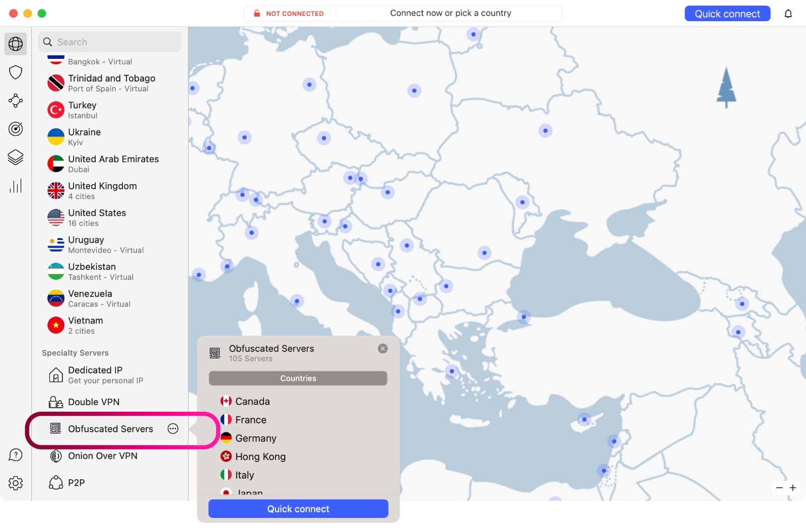Viewport: 806px width, 532px height.
Task: Click Quick connect in Obfuscated Servers popup
Action: pos(298,509)
